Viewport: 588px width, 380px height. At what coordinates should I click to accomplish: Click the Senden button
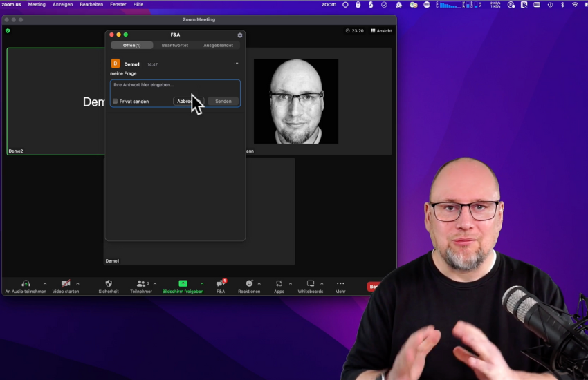[223, 101]
